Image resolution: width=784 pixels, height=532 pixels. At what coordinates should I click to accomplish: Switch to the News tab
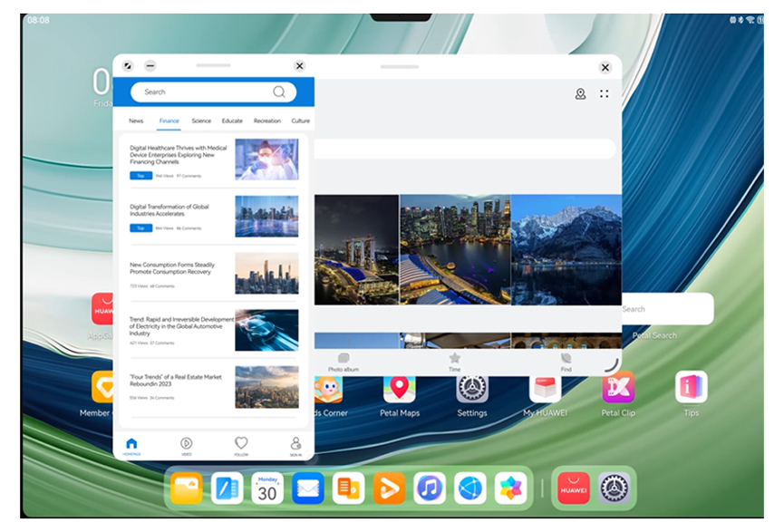tap(136, 121)
